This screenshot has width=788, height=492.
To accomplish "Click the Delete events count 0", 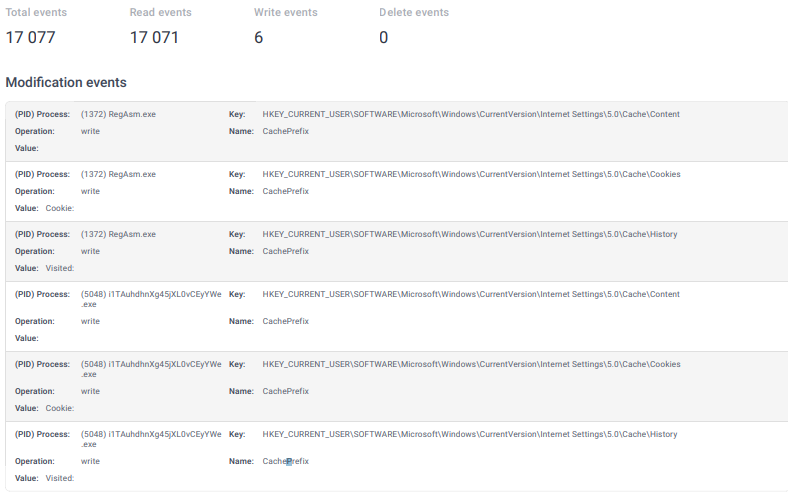I will tap(383, 37).
